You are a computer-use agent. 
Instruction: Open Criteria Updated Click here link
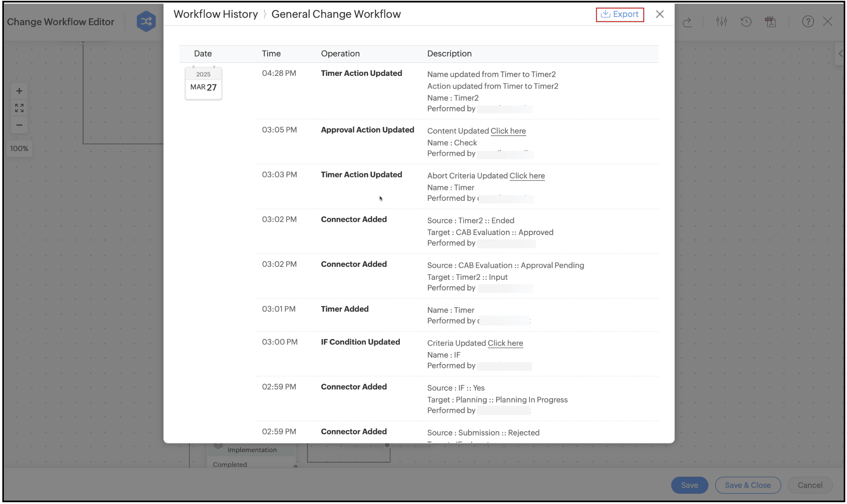point(505,343)
